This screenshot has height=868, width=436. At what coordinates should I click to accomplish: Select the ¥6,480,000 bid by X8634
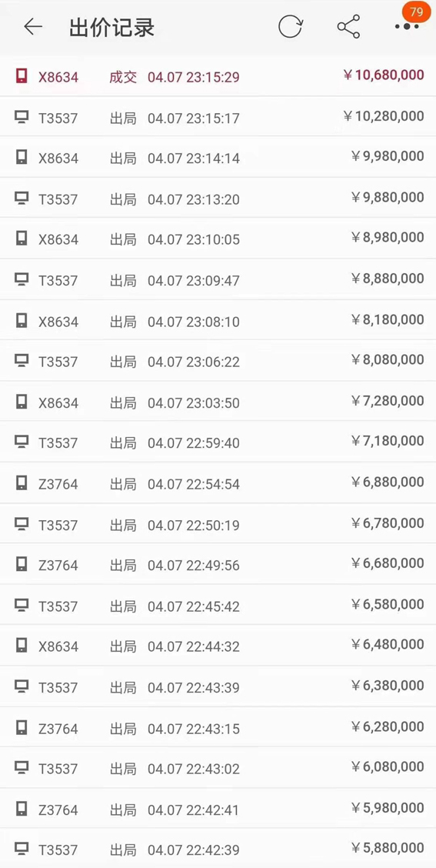tap(218, 646)
